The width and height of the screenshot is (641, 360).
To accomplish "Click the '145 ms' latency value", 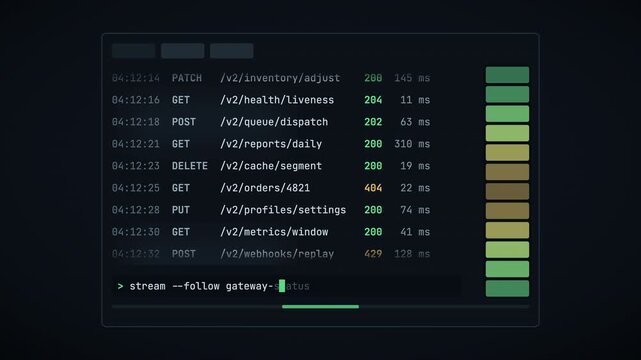I will (x=412, y=78).
